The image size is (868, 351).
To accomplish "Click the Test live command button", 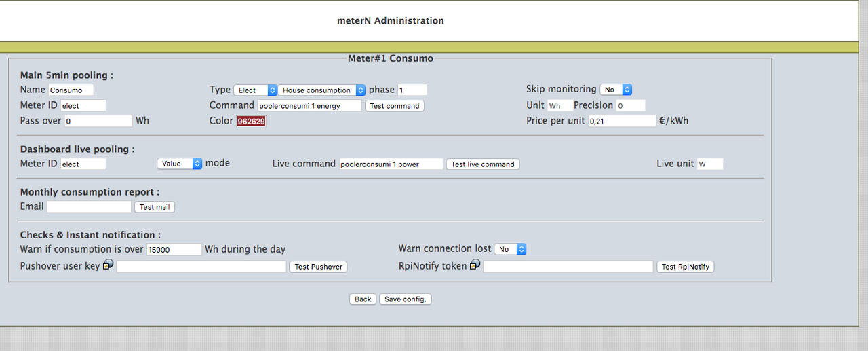I will [x=483, y=164].
